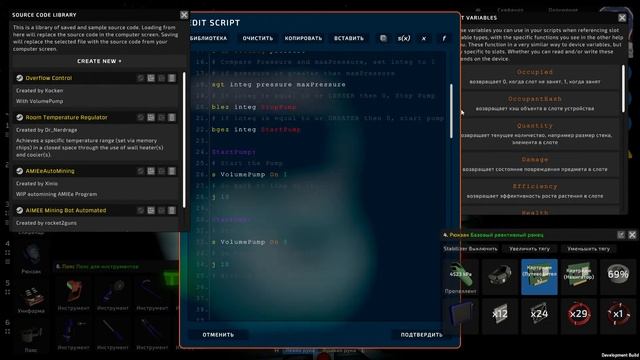
Task: Select the highlighted blue cartridge slot
Action: (539, 276)
